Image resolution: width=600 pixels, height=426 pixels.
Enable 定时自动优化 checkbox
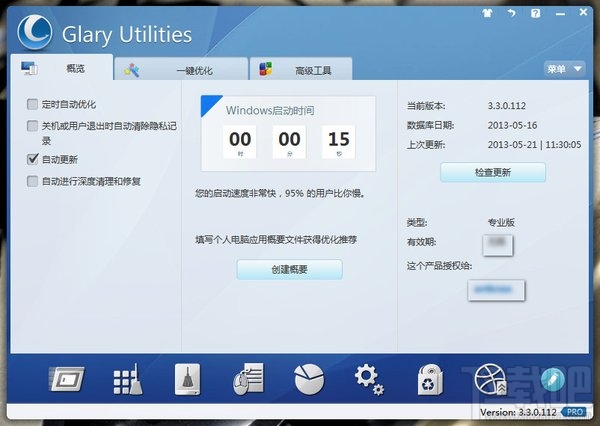[33, 104]
